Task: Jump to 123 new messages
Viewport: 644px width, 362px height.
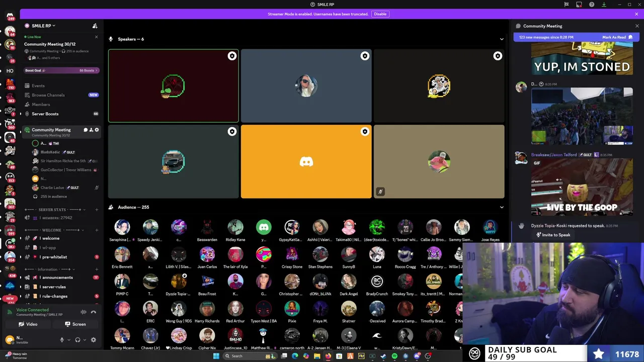Action: [546, 37]
